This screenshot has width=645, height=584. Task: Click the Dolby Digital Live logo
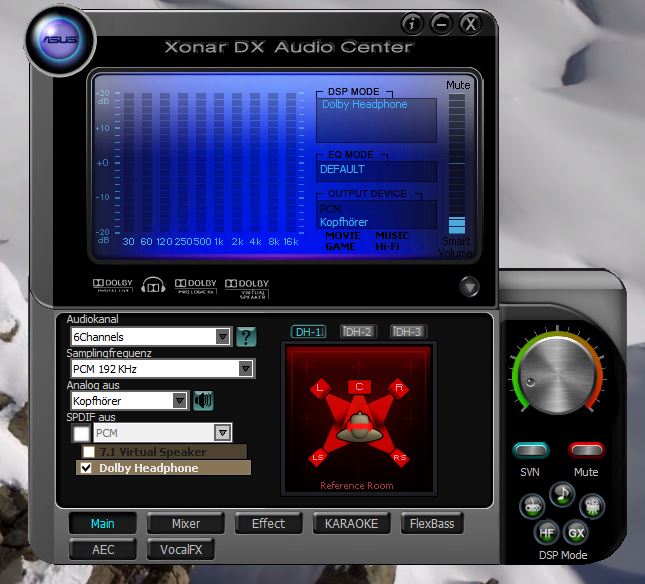click(113, 285)
